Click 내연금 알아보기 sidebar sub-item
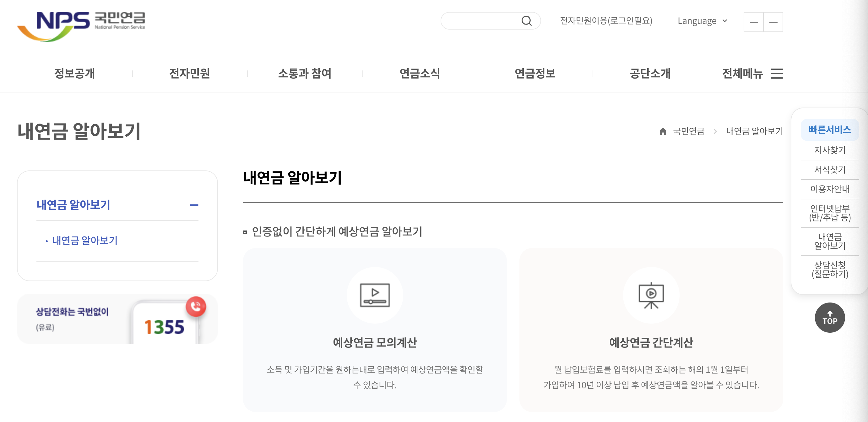Viewport: 868px width, 422px height. (84, 241)
